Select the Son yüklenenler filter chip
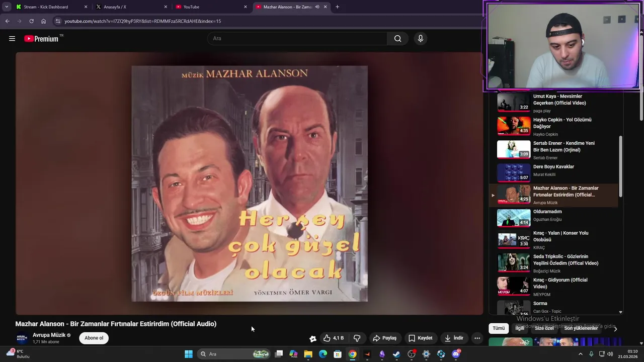This screenshot has width=644, height=362. pyautogui.click(x=581, y=328)
